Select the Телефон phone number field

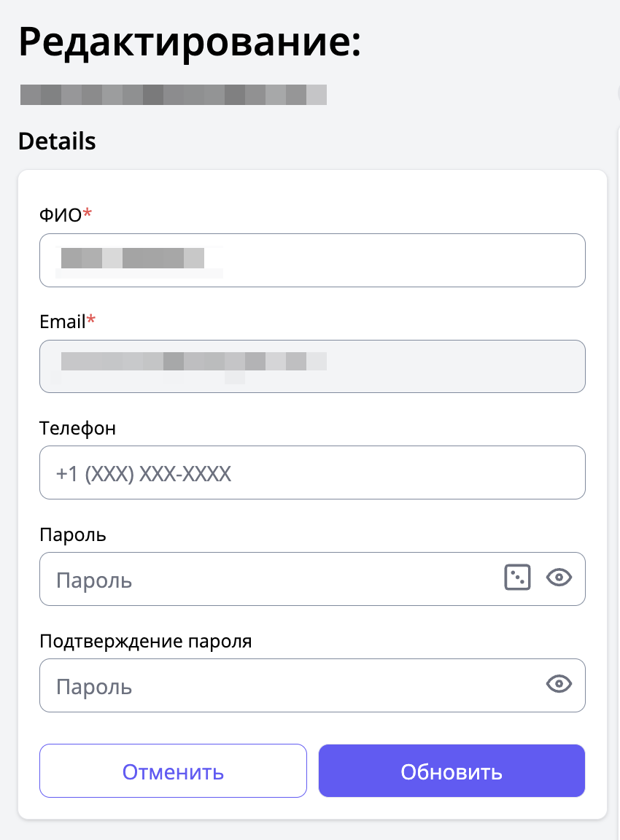pyautogui.click(x=312, y=473)
